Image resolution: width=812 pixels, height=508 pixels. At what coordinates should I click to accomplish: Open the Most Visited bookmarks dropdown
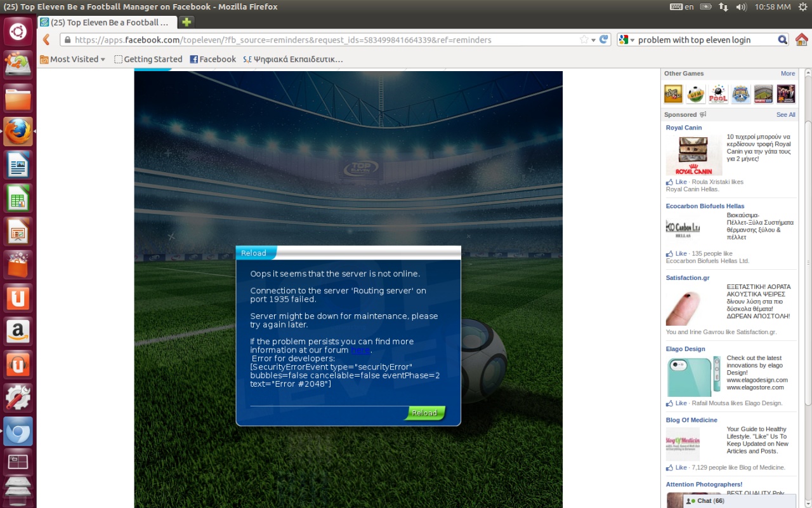pyautogui.click(x=72, y=59)
